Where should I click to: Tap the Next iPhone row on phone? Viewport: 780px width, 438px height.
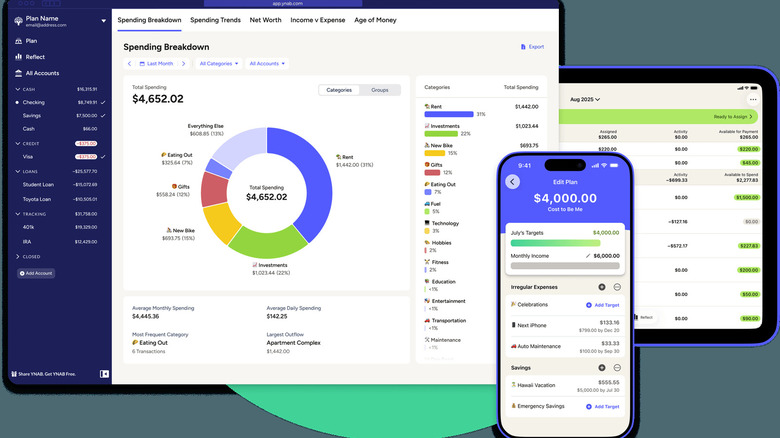(565, 326)
